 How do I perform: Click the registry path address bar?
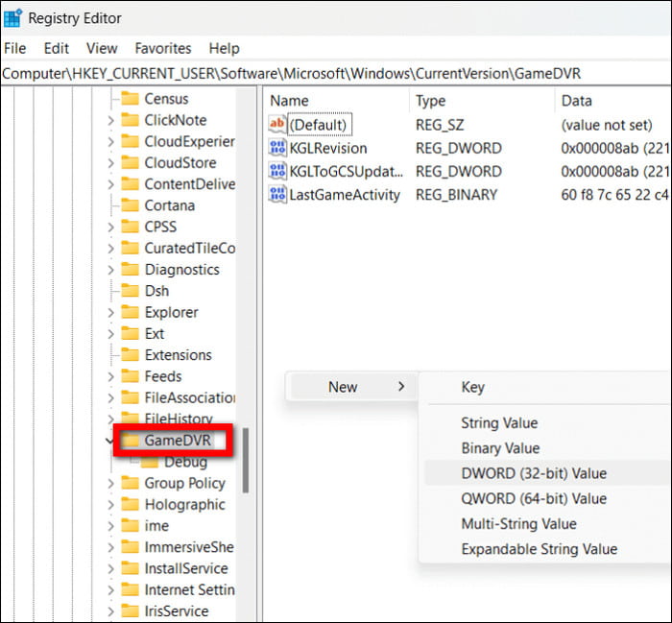tap(336, 74)
